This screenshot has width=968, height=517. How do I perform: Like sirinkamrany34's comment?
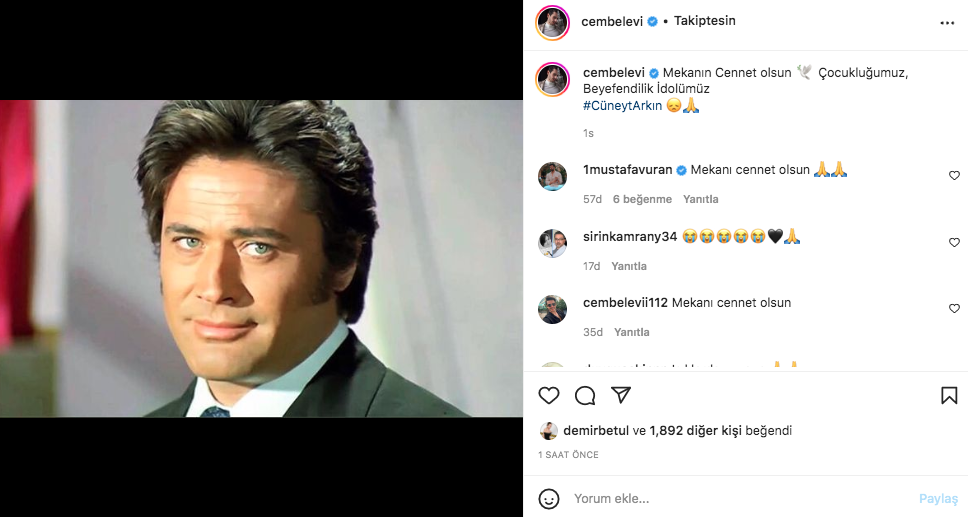tap(954, 243)
